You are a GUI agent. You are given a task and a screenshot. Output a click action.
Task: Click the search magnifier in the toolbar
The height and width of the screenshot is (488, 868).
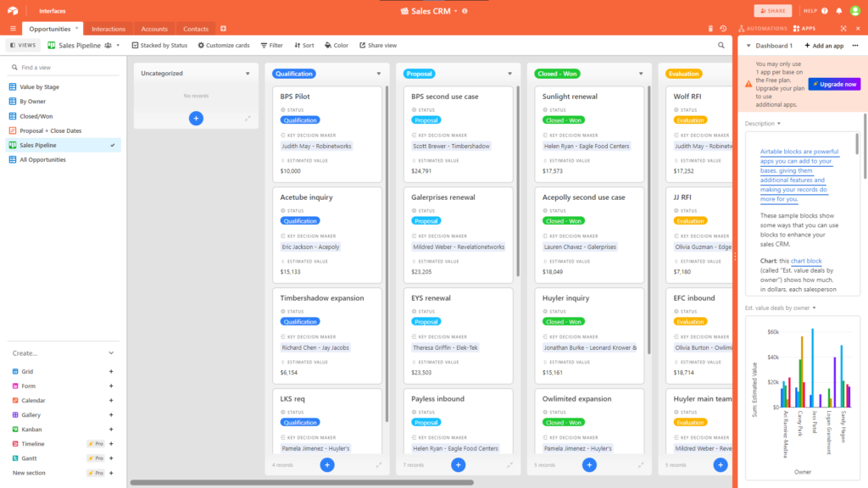(x=721, y=45)
